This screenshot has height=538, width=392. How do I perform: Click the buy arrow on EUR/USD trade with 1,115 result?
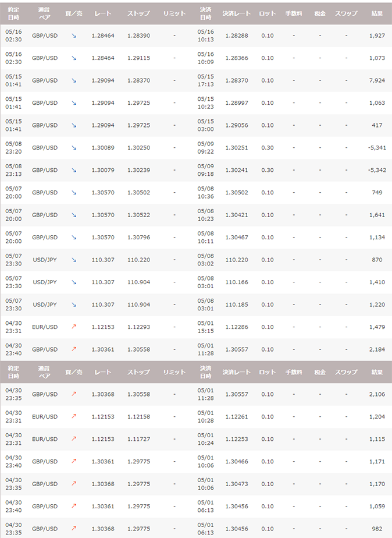(x=74, y=439)
